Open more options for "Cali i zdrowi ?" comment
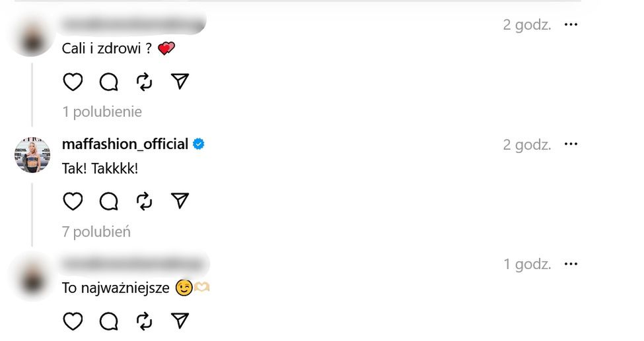 pos(571,25)
